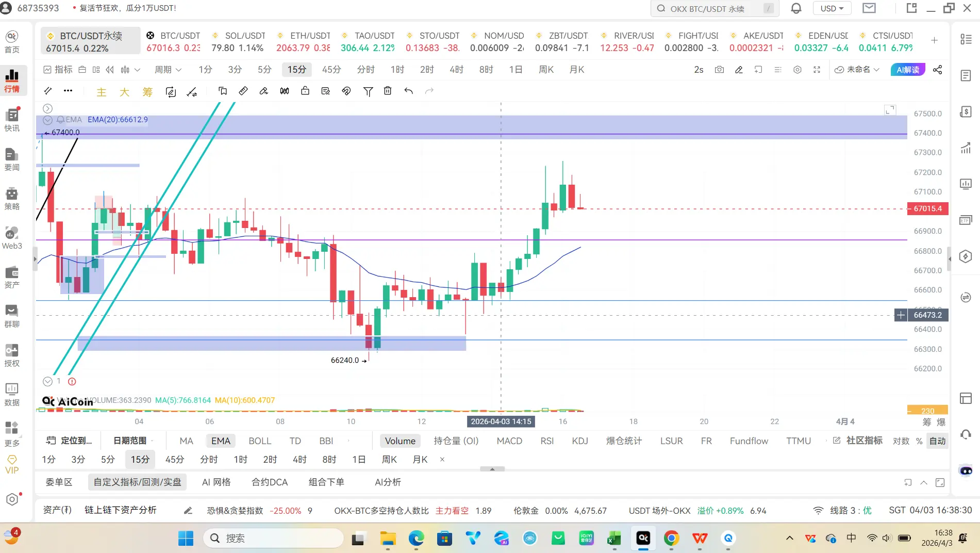
Task: Toggle 自动 auto scale
Action: click(937, 441)
